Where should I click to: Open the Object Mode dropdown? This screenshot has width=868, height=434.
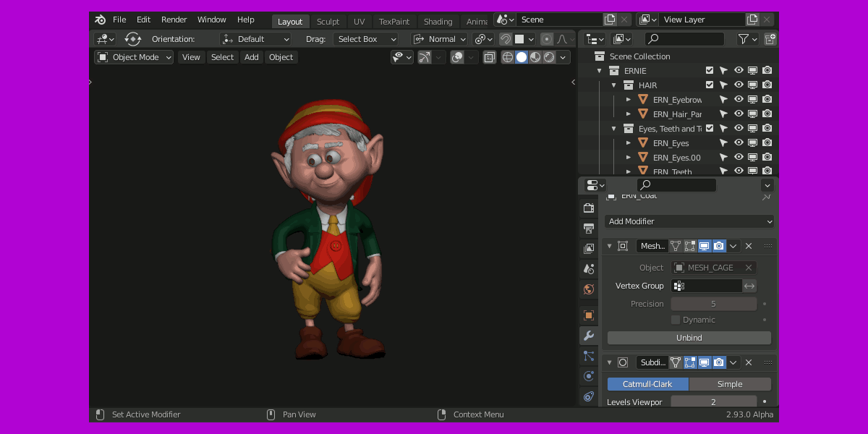click(x=134, y=57)
